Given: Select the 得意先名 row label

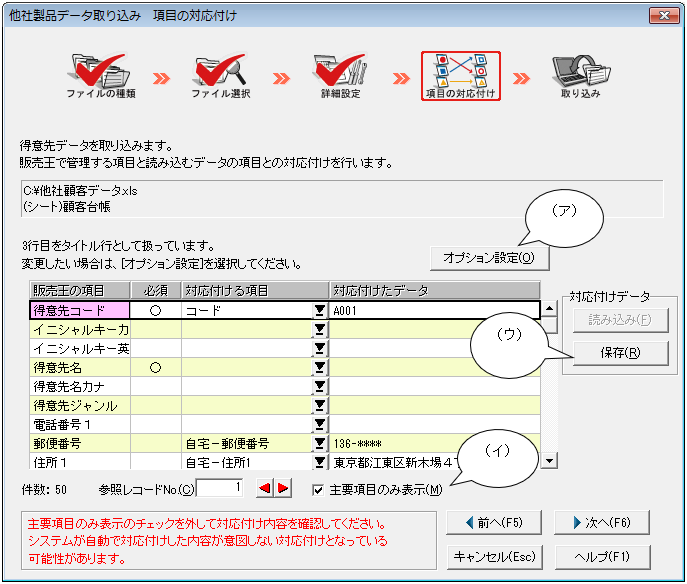Looking at the screenshot, I should [x=80, y=367].
